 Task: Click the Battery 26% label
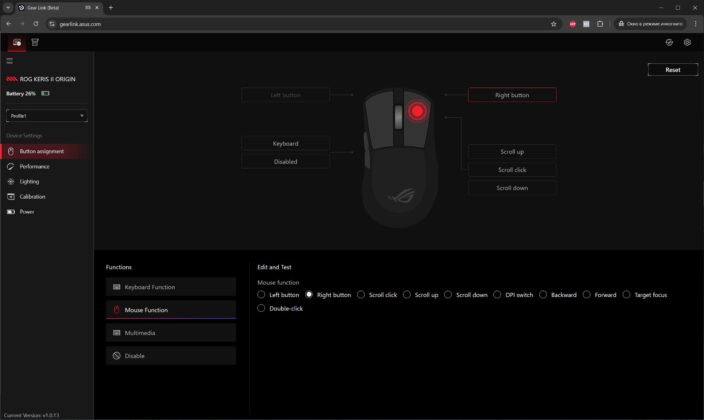[x=21, y=93]
